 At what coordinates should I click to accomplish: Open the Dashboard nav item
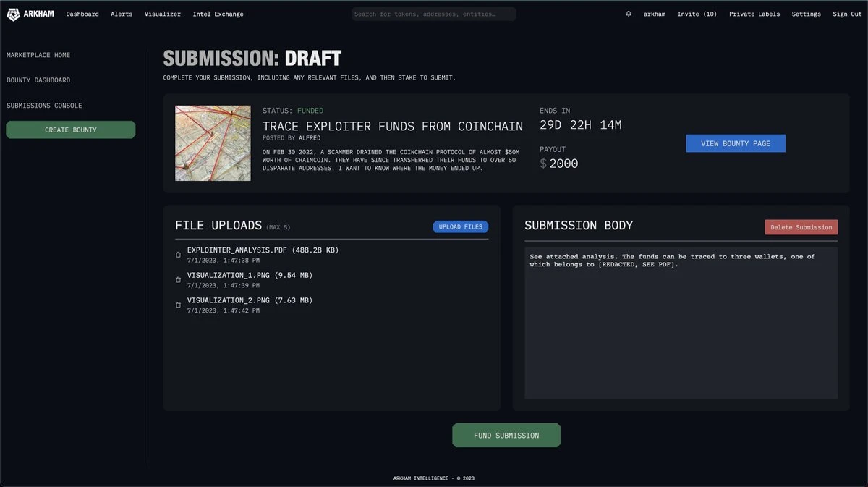tap(82, 14)
